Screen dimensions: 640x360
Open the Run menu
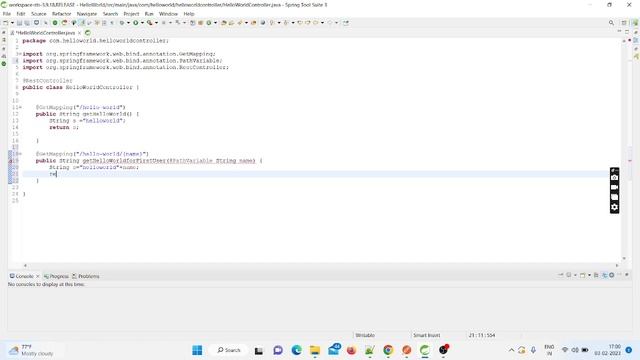point(149,14)
